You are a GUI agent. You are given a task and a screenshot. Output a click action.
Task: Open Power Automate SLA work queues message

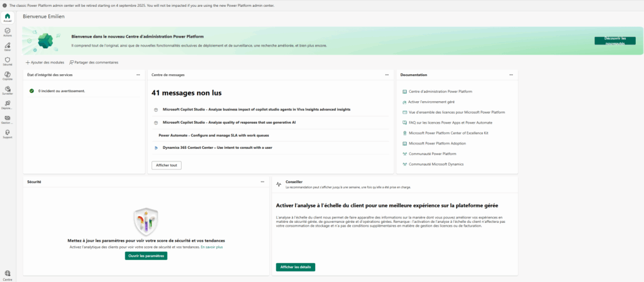pos(214,135)
